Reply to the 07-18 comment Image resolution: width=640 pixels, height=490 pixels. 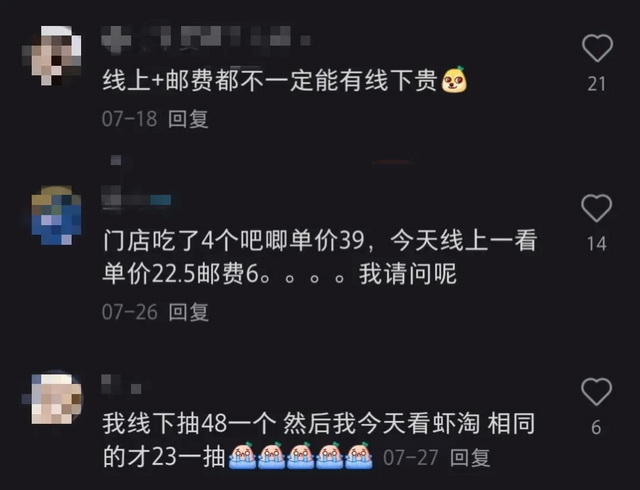click(x=188, y=119)
